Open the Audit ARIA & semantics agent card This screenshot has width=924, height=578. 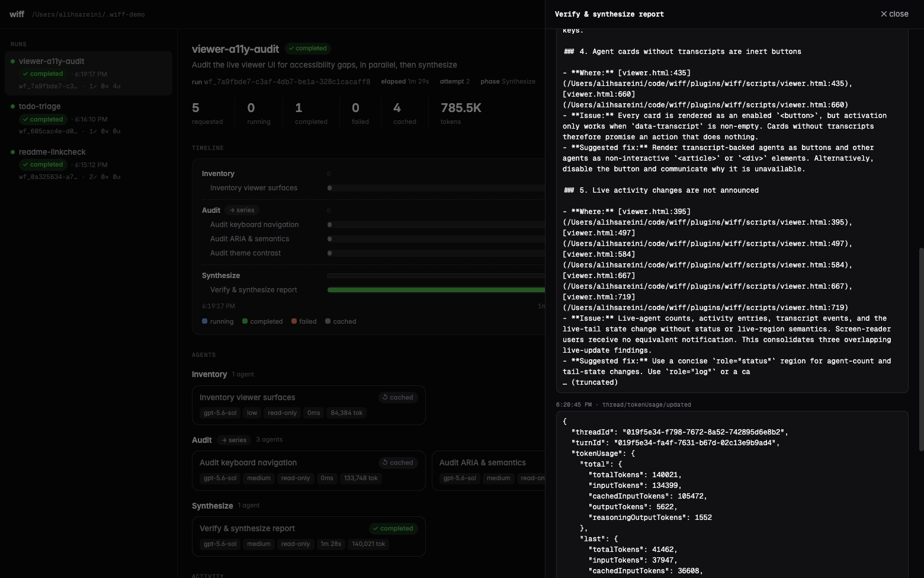pyautogui.click(x=489, y=471)
